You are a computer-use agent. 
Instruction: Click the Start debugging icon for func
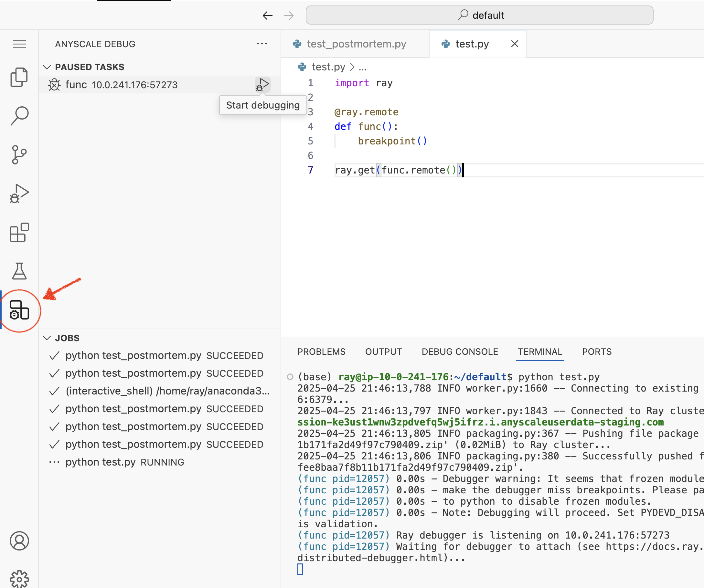click(262, 84)
